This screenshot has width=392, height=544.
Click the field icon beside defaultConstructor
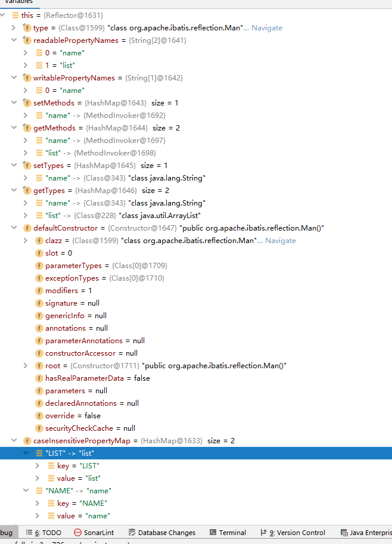pyautogui.click(x=27, y=228)
